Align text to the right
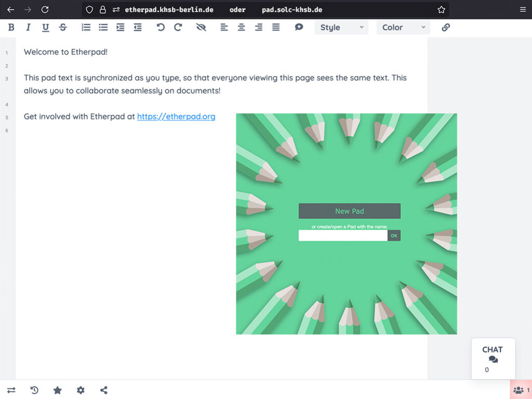The width and height of the screenshot is (532, 399). pos(259,28)
